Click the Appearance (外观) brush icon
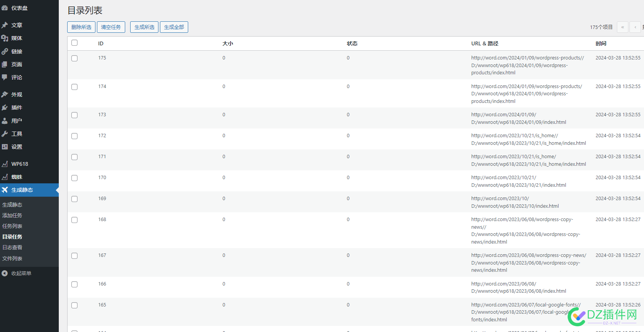This screenshot has height=332, width=644. [x=5, y=95]
